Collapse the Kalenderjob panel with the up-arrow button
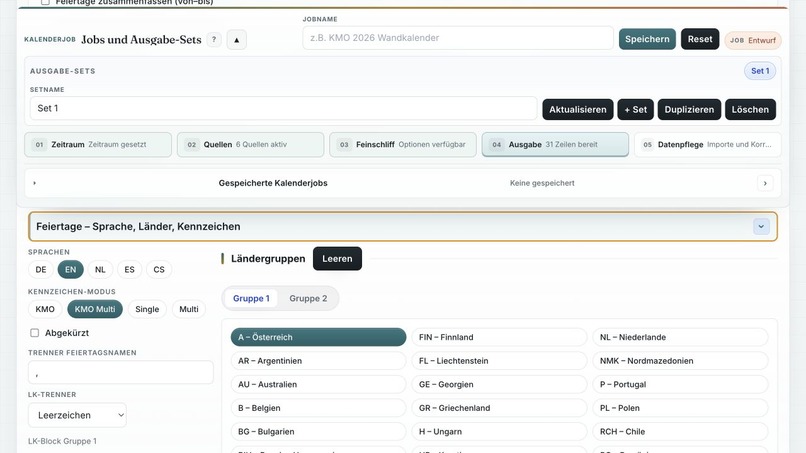The width and height of the screenshot is (806, 453). click(236, 40)
